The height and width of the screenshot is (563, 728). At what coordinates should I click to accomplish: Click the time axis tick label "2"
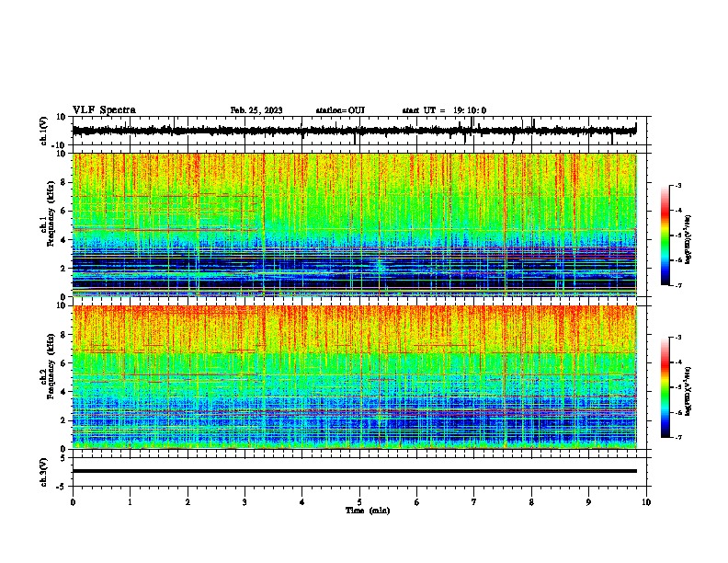(188, 502)
